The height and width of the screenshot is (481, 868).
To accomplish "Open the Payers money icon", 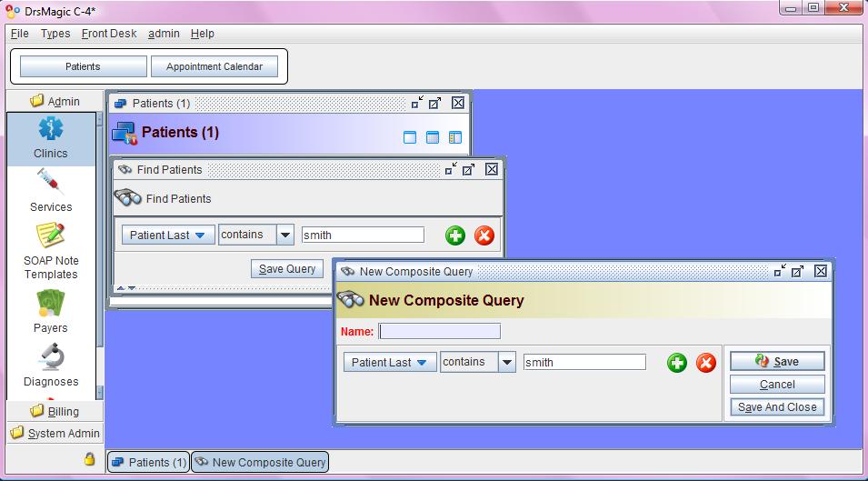I will click(x=50, y=304).
